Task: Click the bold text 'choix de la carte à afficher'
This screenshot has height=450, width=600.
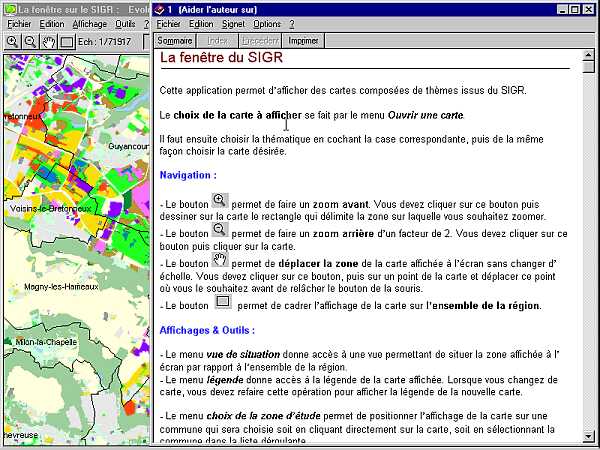Action: [x=237, y=115]
